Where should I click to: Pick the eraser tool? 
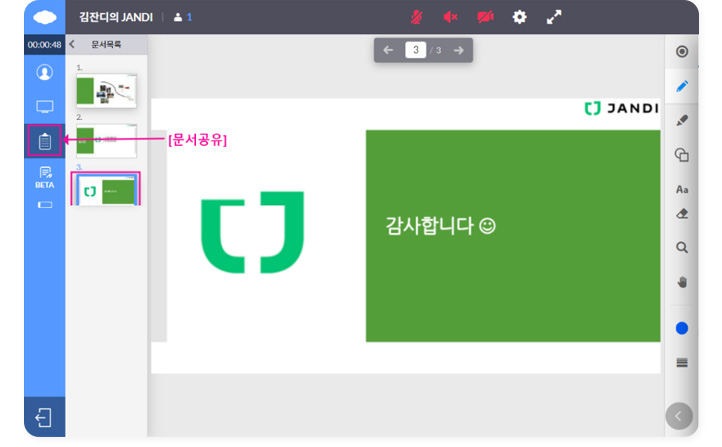[x=682, y=213]
